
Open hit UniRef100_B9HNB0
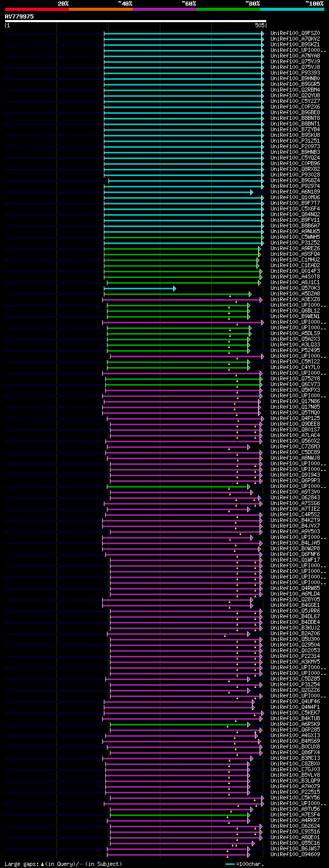(x=295, y=78)
